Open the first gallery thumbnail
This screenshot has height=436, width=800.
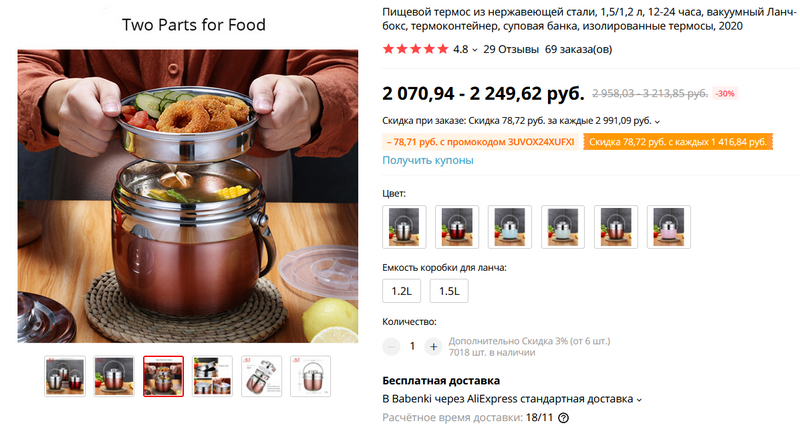click(x=65, y=376)
